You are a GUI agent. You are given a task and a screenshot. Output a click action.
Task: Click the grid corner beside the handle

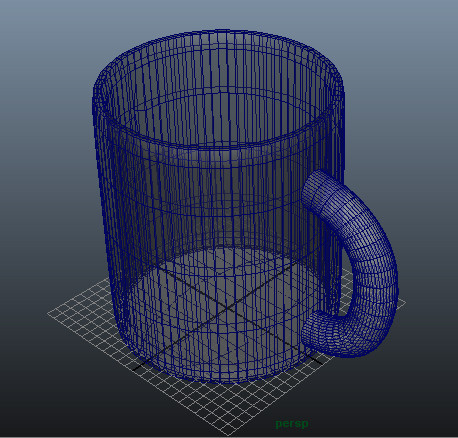(404, 302)
